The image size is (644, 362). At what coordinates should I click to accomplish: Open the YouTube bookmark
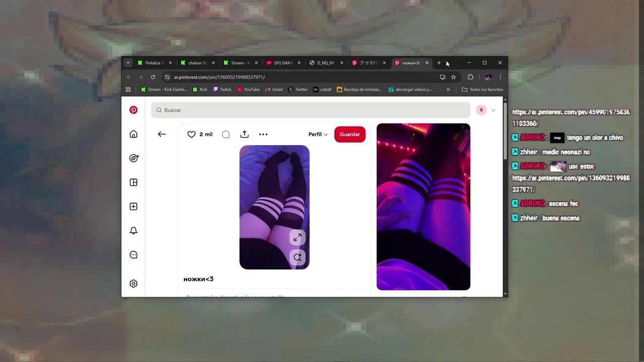(x=248, y=89)
